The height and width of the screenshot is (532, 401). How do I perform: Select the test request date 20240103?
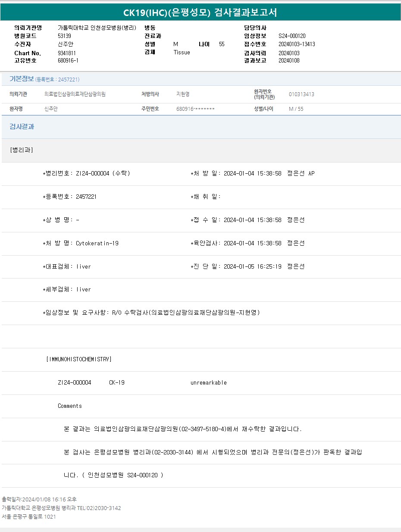(289, 53)
